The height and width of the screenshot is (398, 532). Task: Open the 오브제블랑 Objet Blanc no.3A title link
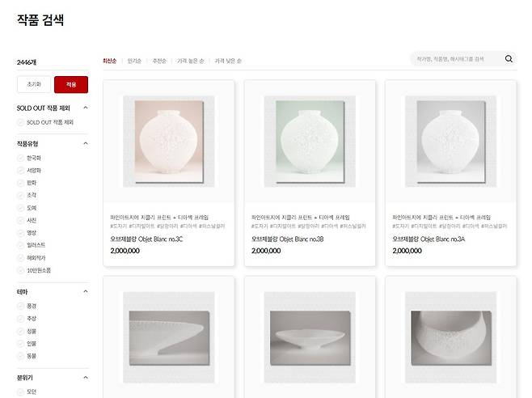[425, 239]
